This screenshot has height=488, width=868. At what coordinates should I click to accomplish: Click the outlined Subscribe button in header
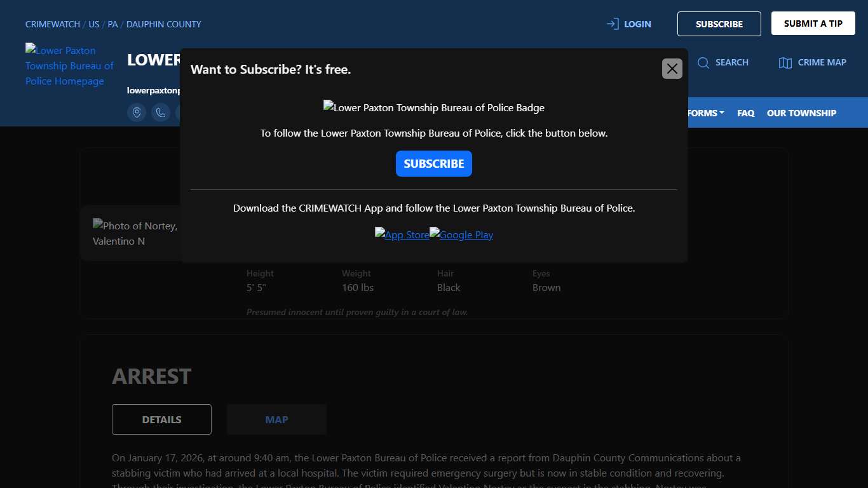[x=719, y=24]
